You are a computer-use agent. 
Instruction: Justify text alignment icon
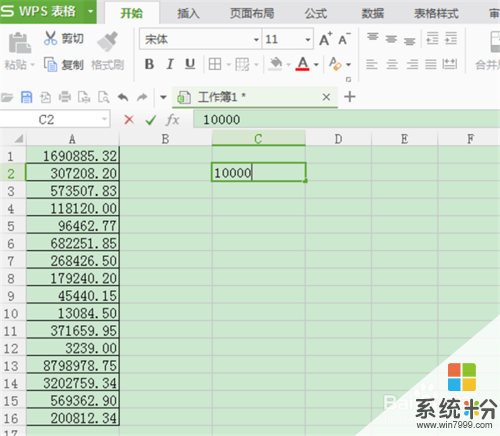[x=431, y=64]
